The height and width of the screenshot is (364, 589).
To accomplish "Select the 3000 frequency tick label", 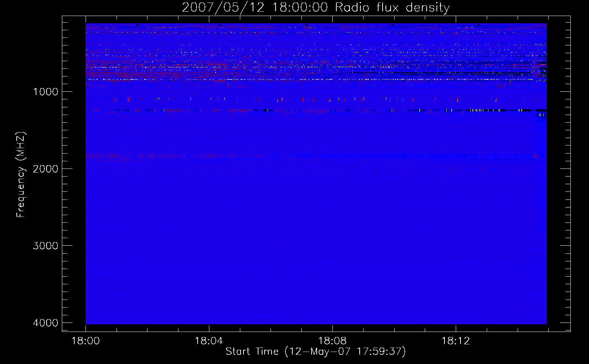I will [x=46, y=246].
